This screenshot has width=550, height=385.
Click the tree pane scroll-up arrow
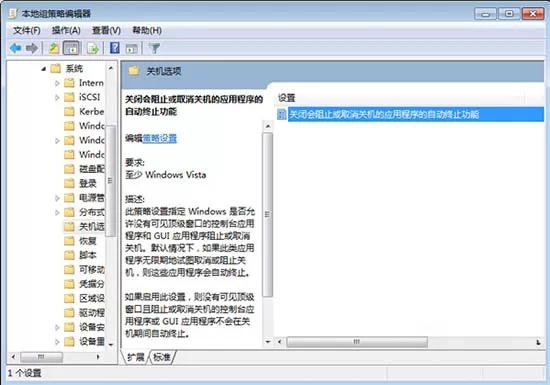[111, 68]
